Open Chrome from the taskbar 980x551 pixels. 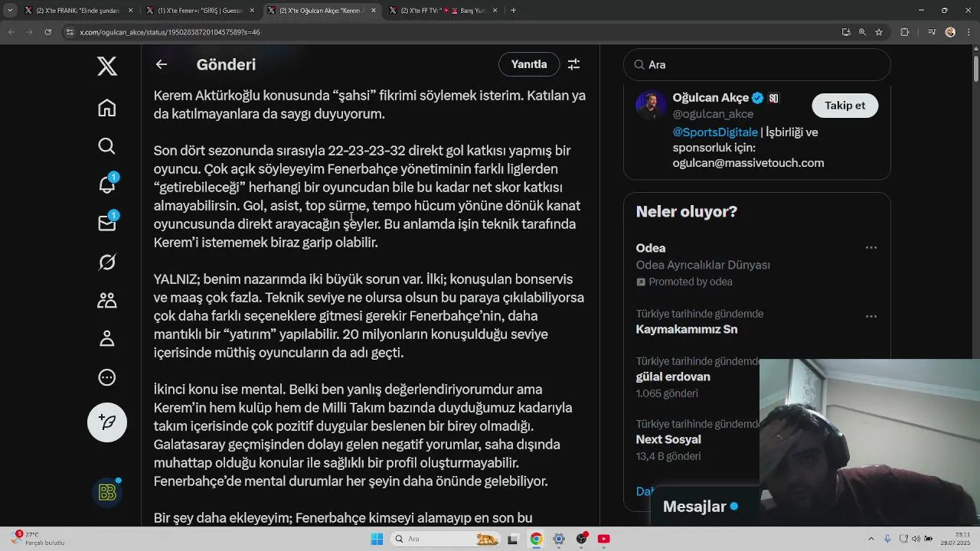click(536, 539)
